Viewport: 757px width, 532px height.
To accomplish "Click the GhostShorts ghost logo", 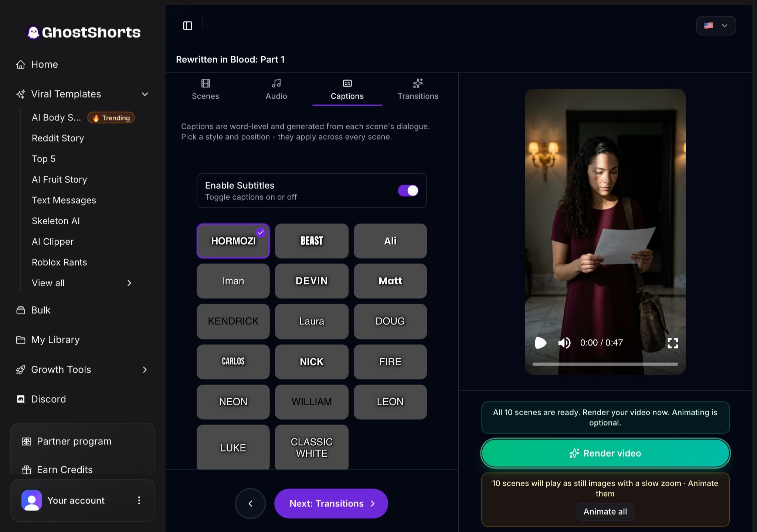I will tap(33, 33).
